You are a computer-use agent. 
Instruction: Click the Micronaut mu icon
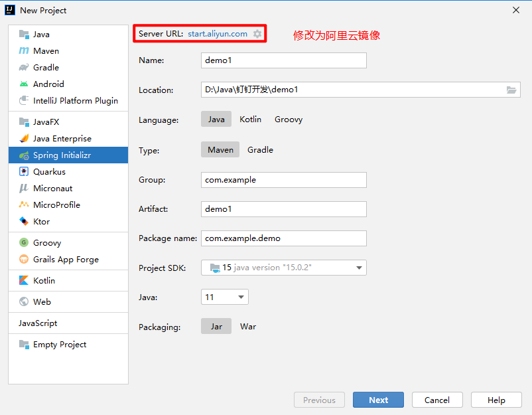pos(24,188)
